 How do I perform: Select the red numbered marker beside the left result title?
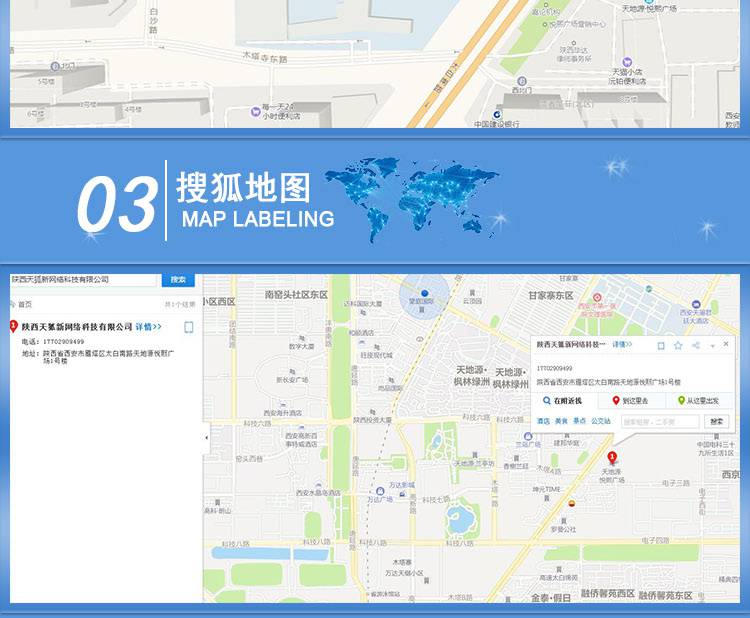(x=13, y=327)
